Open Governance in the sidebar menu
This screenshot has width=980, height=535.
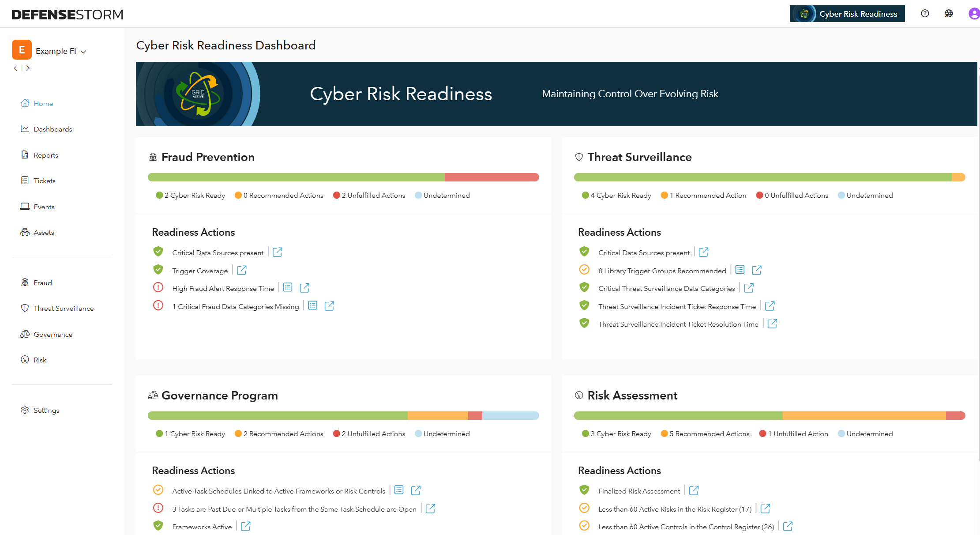[x=53, y=334]
